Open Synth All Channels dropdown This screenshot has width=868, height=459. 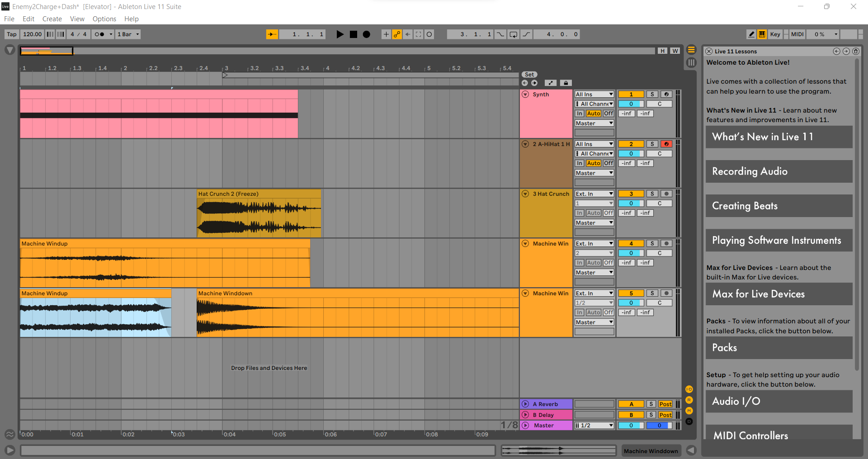(x=594, y=104)
